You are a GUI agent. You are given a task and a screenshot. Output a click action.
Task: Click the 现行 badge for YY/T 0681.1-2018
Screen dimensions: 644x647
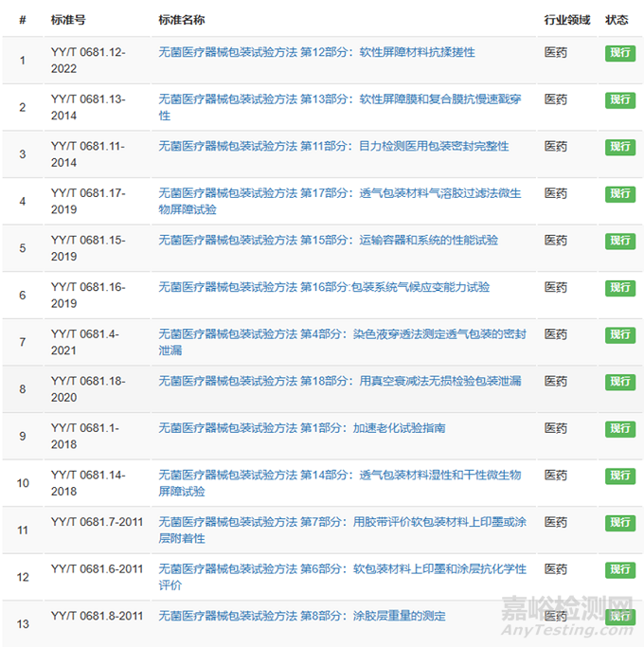pos(619,429)
